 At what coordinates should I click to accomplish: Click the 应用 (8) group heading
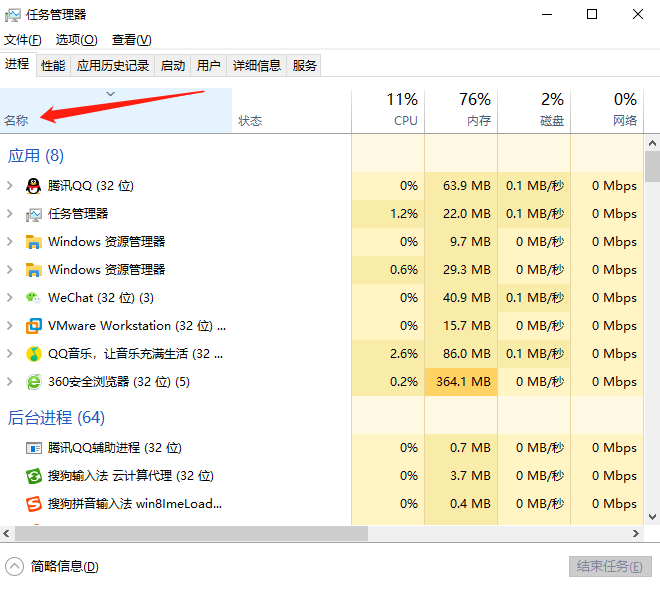point(36,156)
